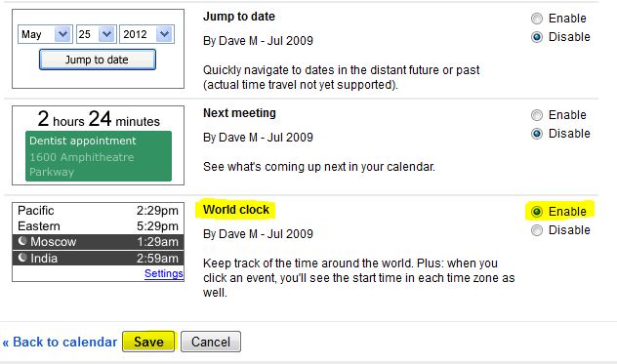
Task: Select Disable for Next meeting
Action: tap(537, 134)
